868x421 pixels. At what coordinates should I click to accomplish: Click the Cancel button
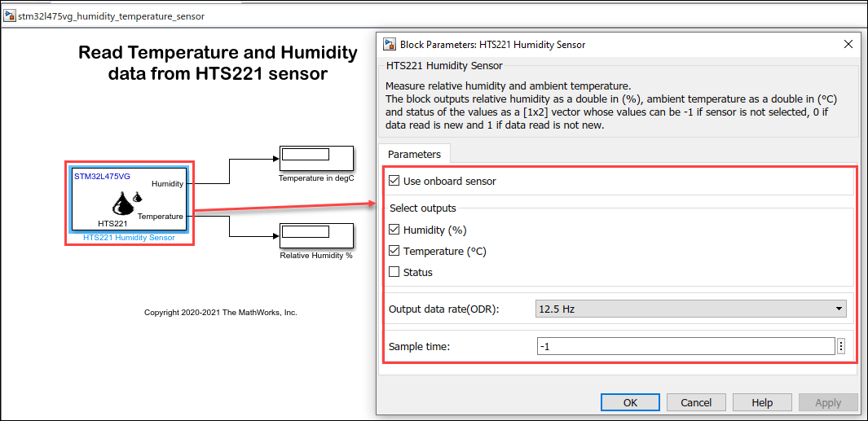(696, 402)
